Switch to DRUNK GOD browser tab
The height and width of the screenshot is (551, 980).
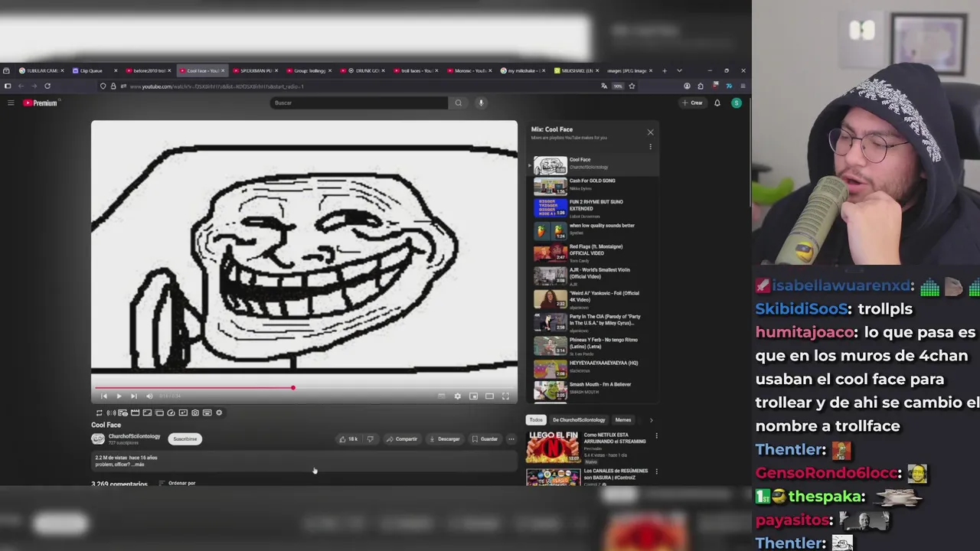364,71
